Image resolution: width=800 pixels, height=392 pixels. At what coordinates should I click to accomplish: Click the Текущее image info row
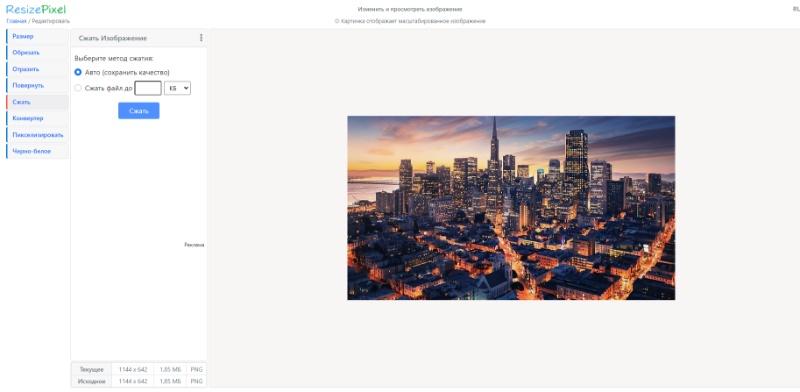[139, 369]
